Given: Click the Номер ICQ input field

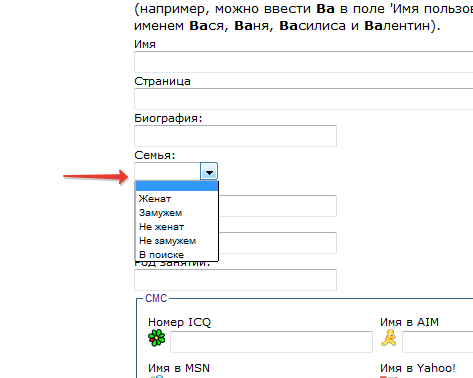Looking at the screenshot, I should (x=271, y=342).
